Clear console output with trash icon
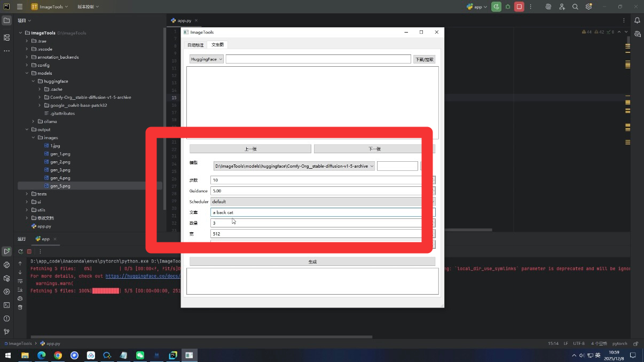This screenshot has height=362, width=644. [20, 307]
